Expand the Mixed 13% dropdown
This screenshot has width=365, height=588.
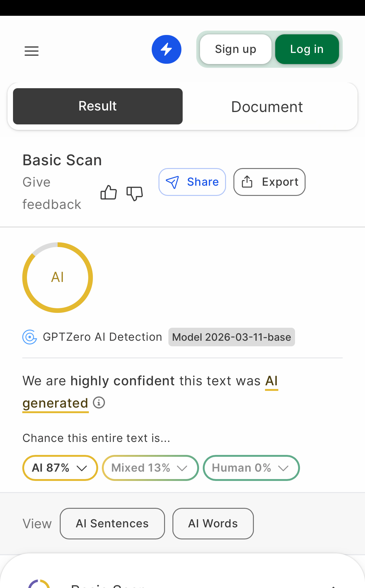coord(150,468)
